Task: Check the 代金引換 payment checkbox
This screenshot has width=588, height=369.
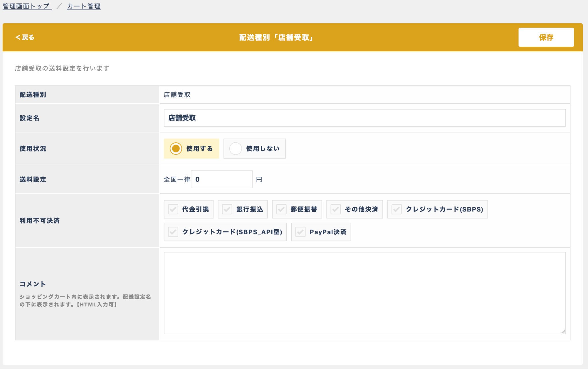Action: [x=173, y=209]
